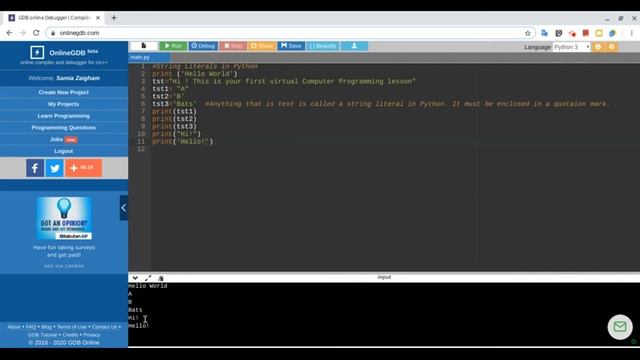Click the red square extension icon
Image resolution: width=640 pixels, height=360 pixels.
[x=586, y=33]
